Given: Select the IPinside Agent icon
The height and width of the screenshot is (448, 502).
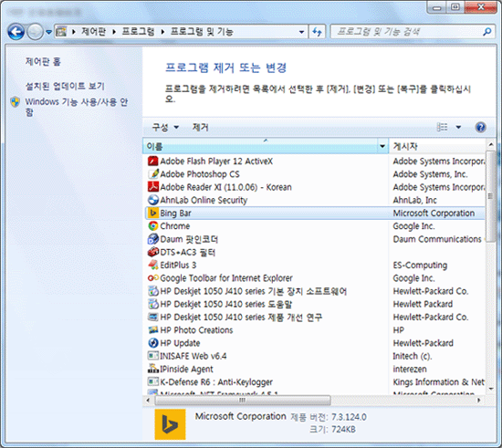Looking at the screenshot, I should [x=153, y=369].
